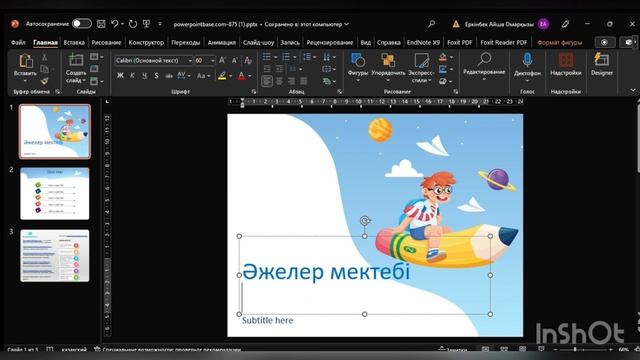The image size is (640, 360).
Task: Apply text shadow S icon
Action: 156,76
